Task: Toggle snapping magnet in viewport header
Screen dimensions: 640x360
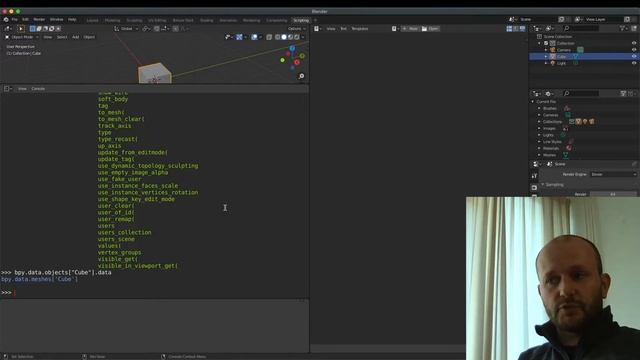Action: coord(157,29)
